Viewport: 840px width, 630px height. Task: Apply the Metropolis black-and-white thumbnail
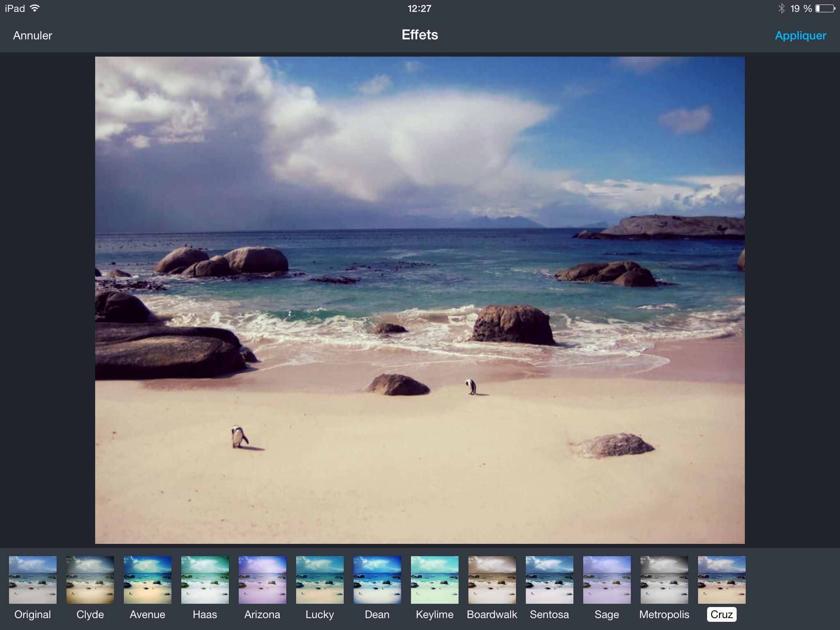pyautogui.click(x=664, y=580)
